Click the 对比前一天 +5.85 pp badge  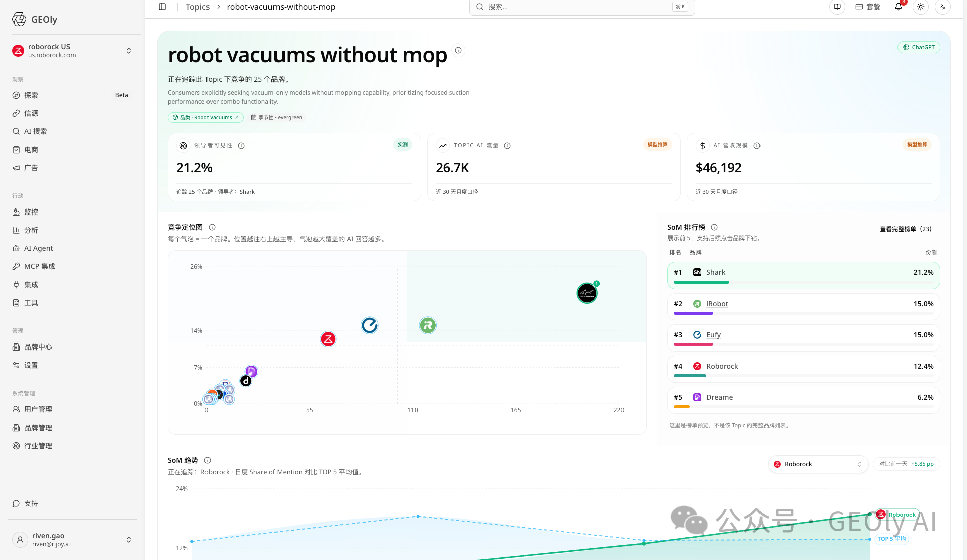(907, 464)
